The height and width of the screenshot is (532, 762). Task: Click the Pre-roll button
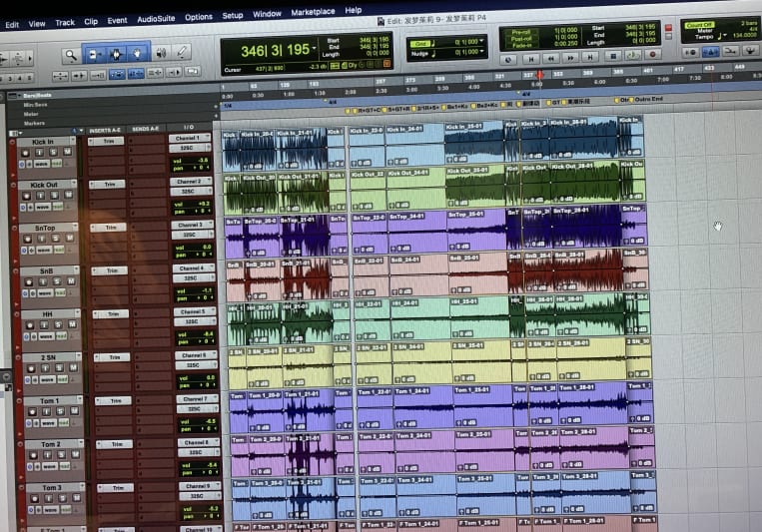click(521, 32)
